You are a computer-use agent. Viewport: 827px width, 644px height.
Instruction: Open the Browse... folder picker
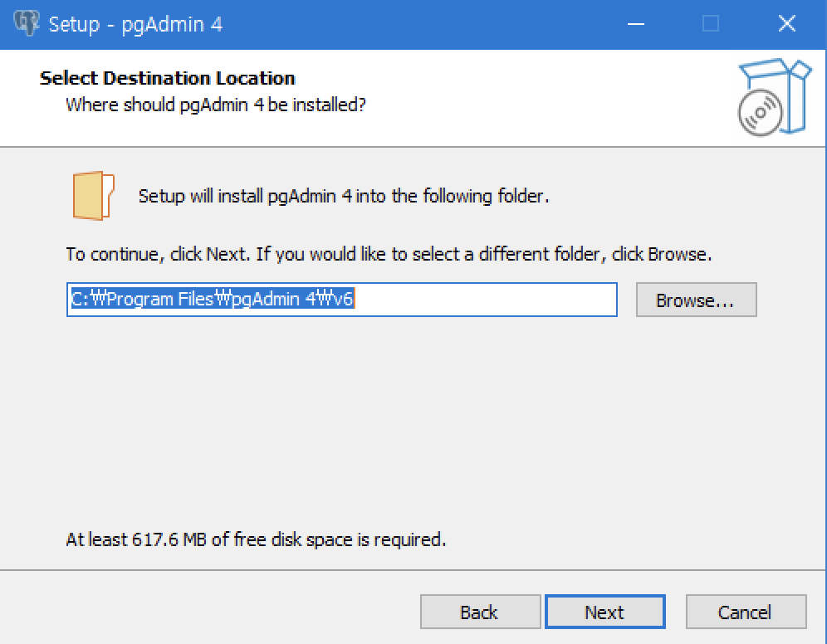696,300
